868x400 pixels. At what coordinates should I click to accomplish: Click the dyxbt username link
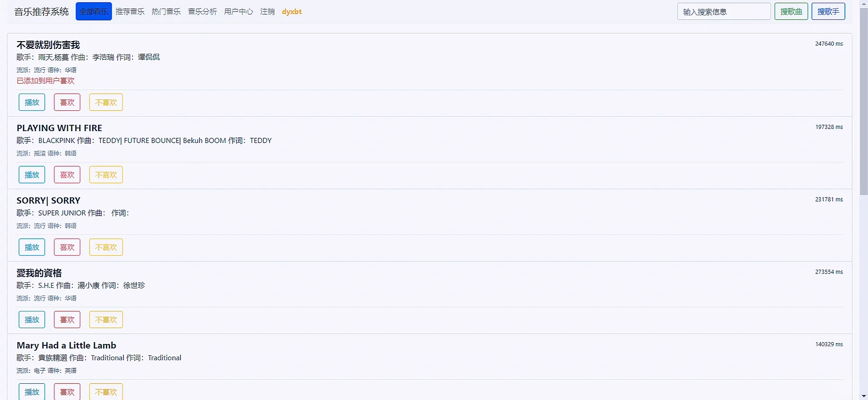[x=292, y=12]
